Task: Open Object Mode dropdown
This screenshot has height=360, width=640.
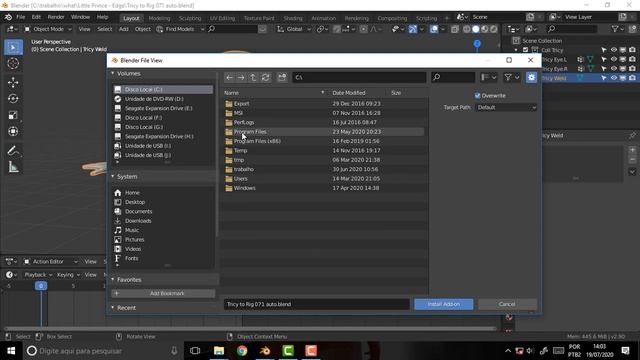Action: [48, 29]
